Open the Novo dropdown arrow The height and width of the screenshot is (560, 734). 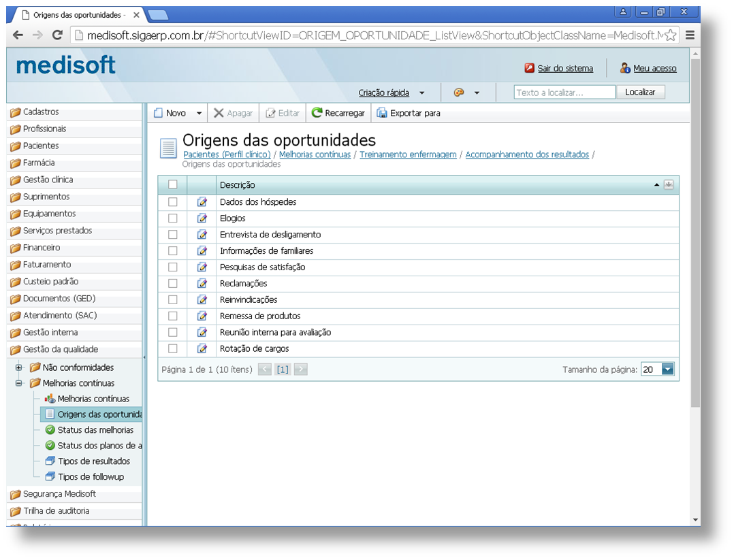click(199, 114)
